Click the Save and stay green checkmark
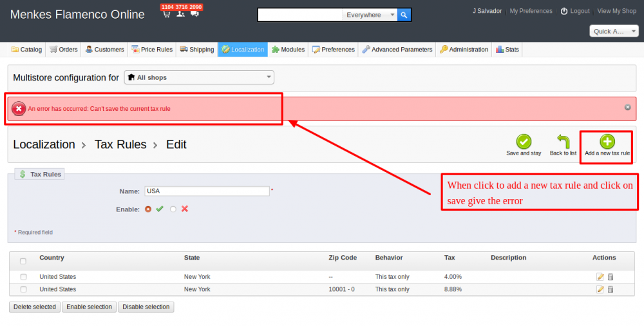 (524, 142)
